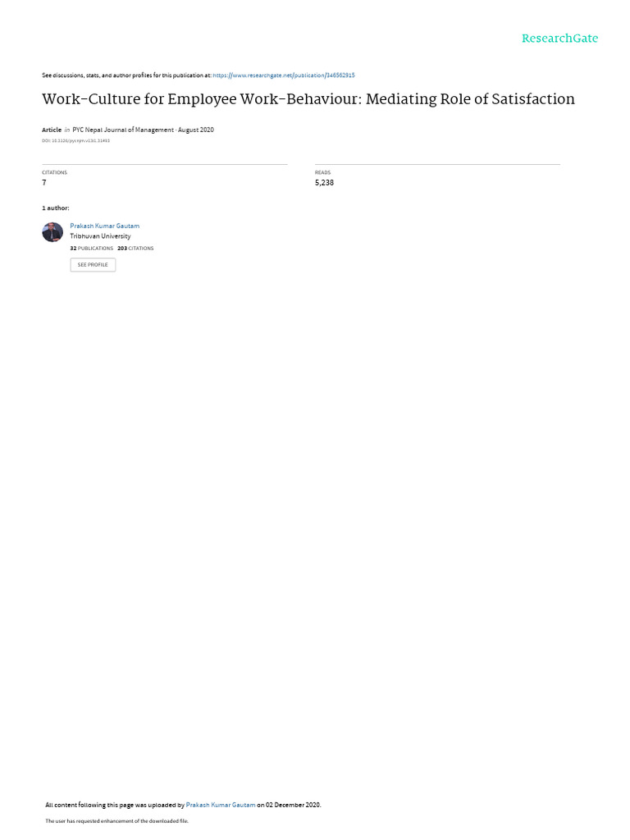The width and height of the screenshot is (630, 840).
Task: Click the 'requested enhancement' footer note
Action: 116,820
